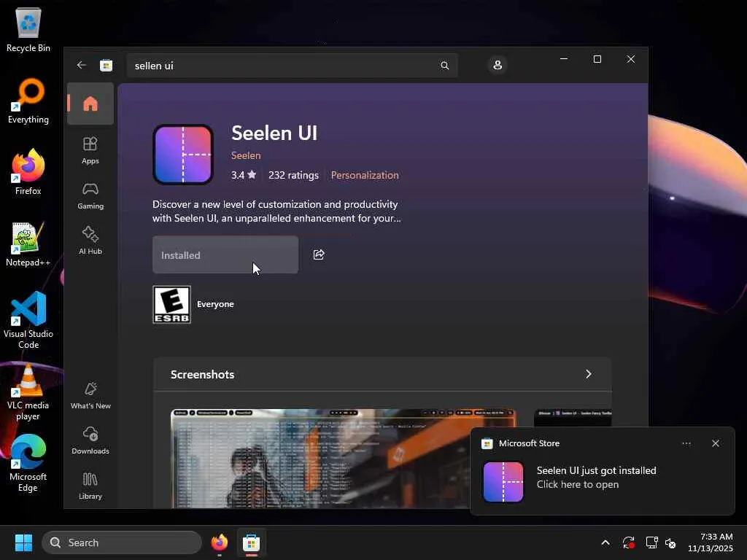The height and width of the screenshot is (560, 747).
Task: Open Library in the Store sidebar
Action: pos(90,486)
